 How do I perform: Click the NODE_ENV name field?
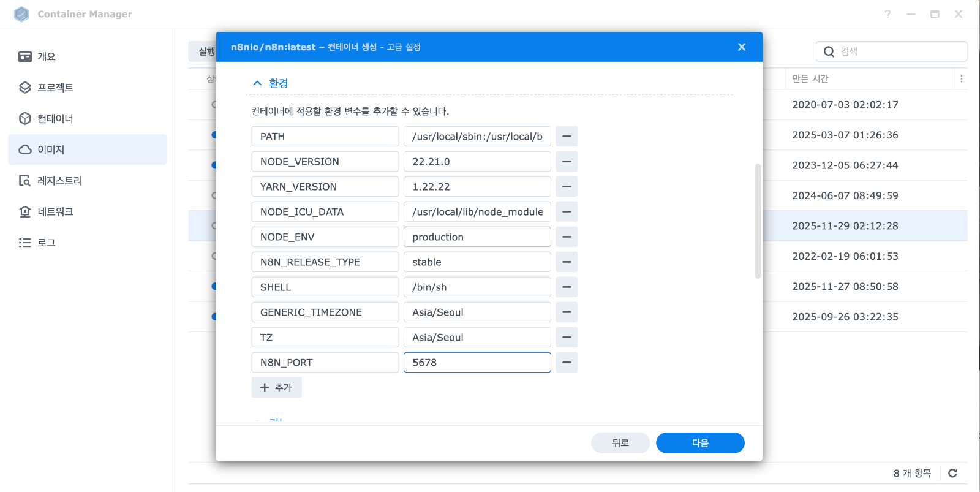click(x=325, y=237)
